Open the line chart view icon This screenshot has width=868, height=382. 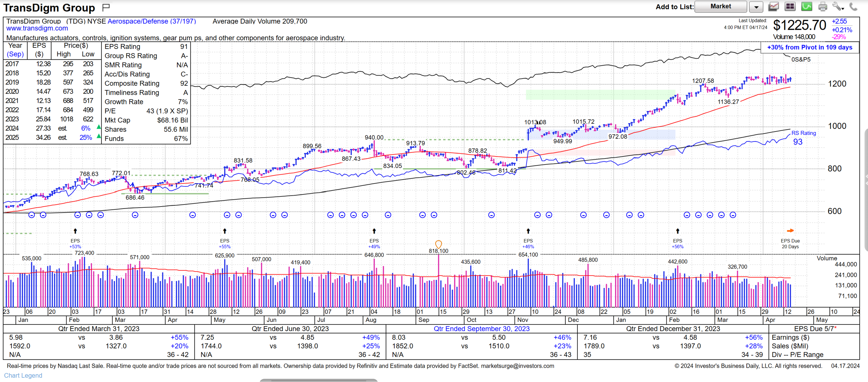[774, 6]
